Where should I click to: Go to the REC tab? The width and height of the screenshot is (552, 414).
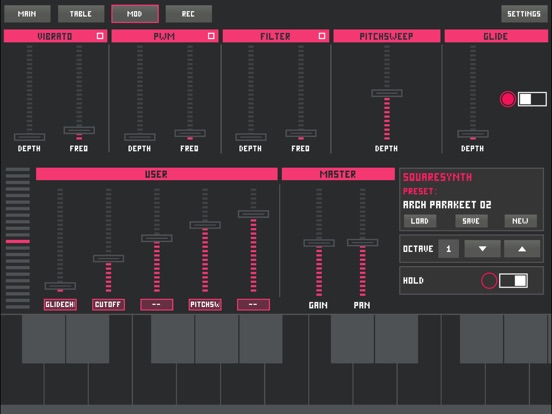(188, 14)
